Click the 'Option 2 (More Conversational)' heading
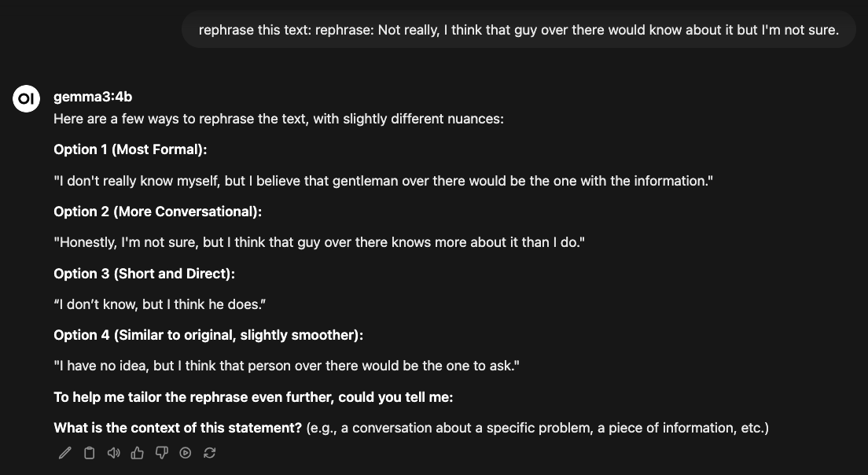 click(x=157, y=211)
